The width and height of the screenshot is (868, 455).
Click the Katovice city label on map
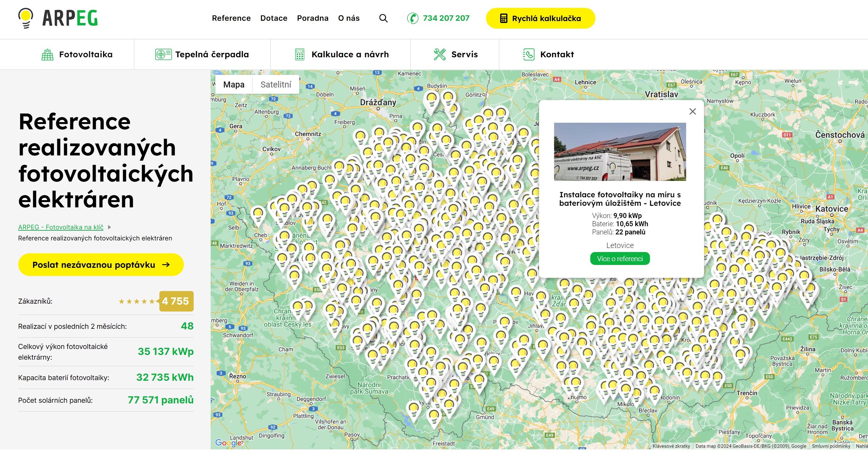832,209
